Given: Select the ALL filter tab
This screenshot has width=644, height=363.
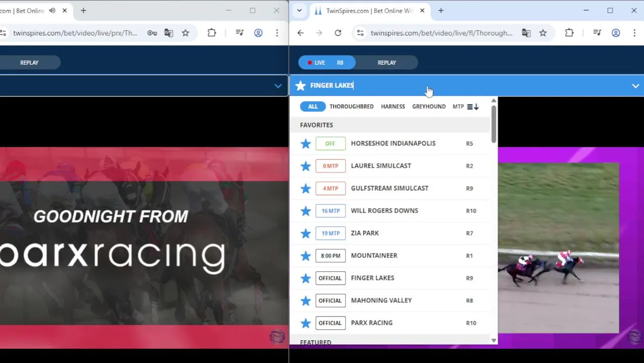Looking at the screenshot, I should [313, 106].
